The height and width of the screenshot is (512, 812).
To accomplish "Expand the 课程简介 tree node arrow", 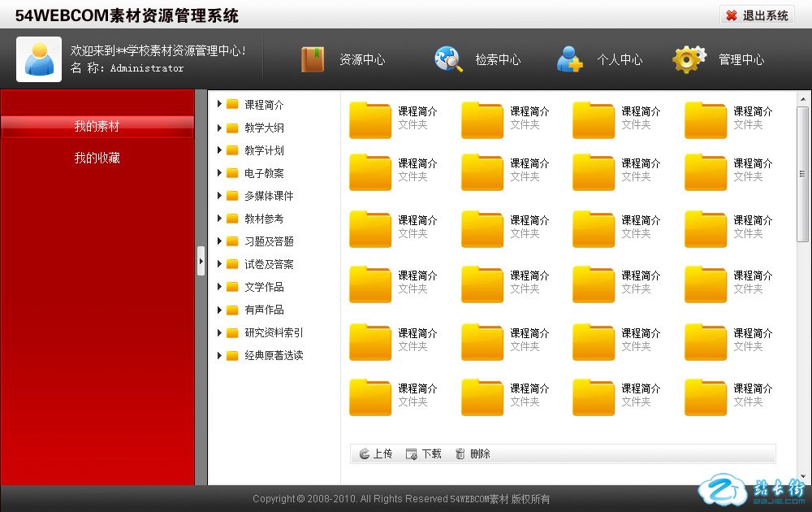I will coord(219,104).
